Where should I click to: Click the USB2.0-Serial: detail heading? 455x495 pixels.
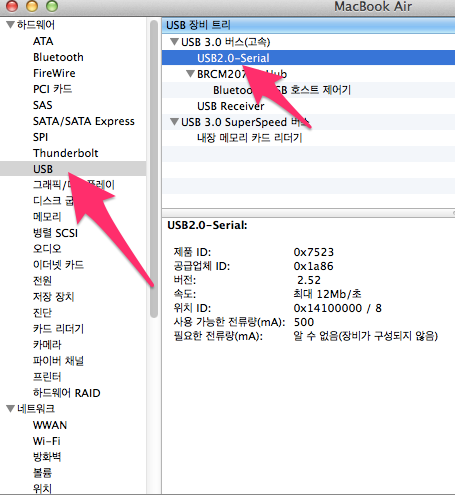point(207,225)
